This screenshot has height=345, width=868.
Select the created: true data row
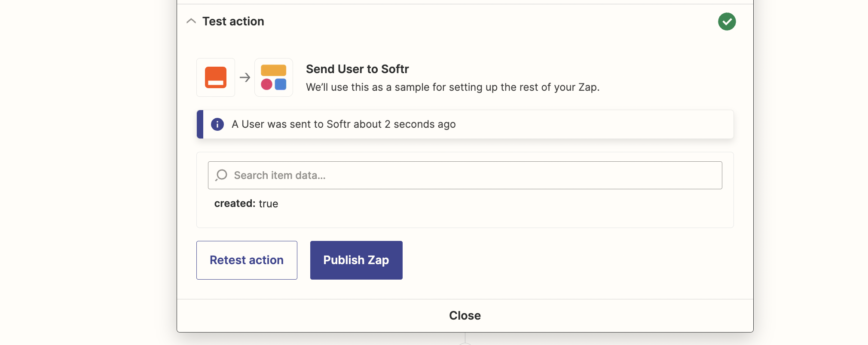[246, 203]
